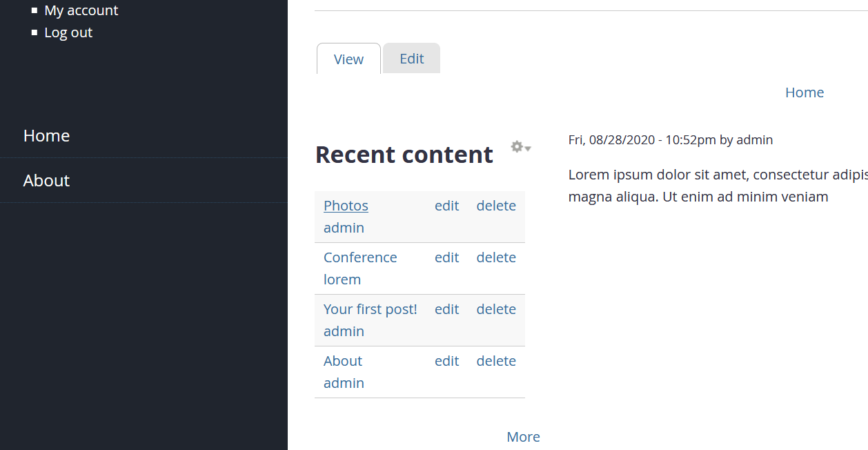Edit "Your first post!"
The image size is (868, 450).
click(446, 309)
